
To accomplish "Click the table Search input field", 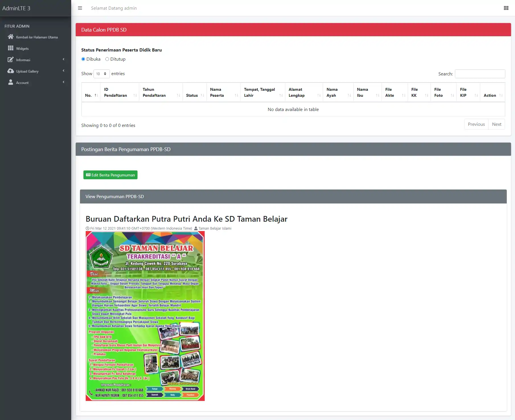I will (x=480, y=74).
